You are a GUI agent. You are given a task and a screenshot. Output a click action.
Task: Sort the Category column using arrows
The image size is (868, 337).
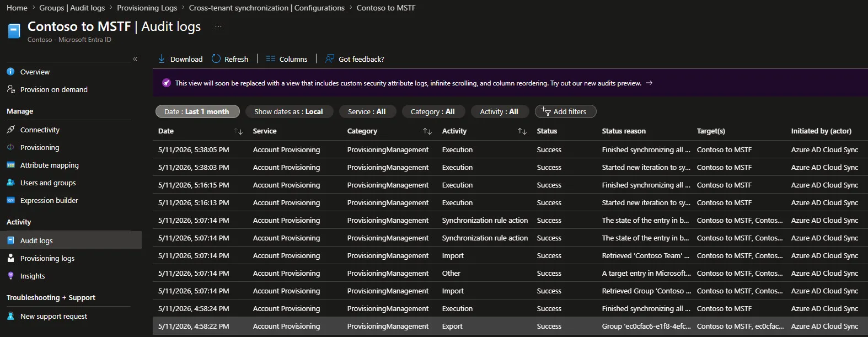pyautogui.click(x=427, y=131)
